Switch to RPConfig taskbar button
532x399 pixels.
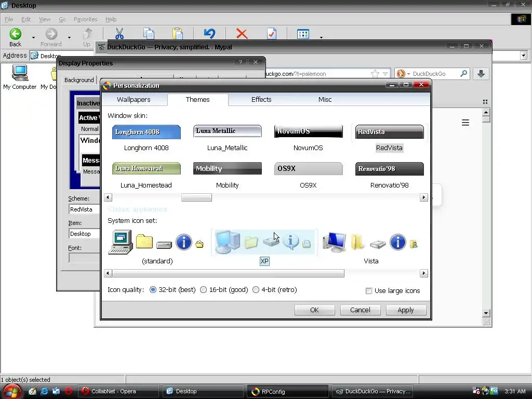click(x=287, y=392)
